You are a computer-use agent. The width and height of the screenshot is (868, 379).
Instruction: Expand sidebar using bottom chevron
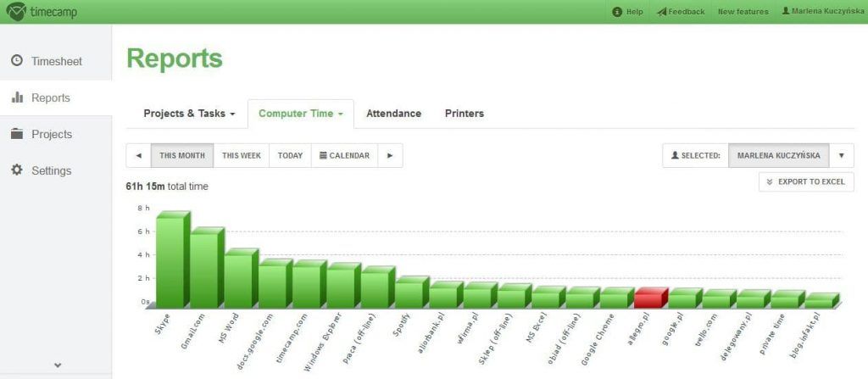[x=58, y=365]
